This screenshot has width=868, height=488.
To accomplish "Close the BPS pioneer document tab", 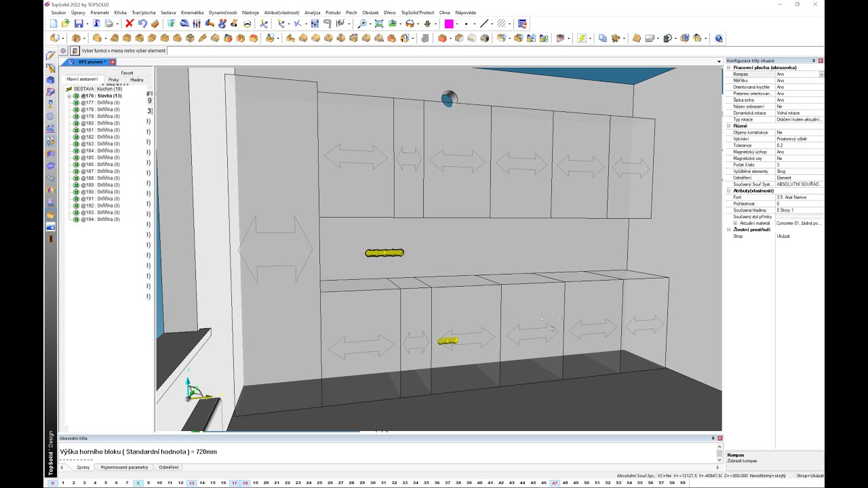I will coord(113,62).
